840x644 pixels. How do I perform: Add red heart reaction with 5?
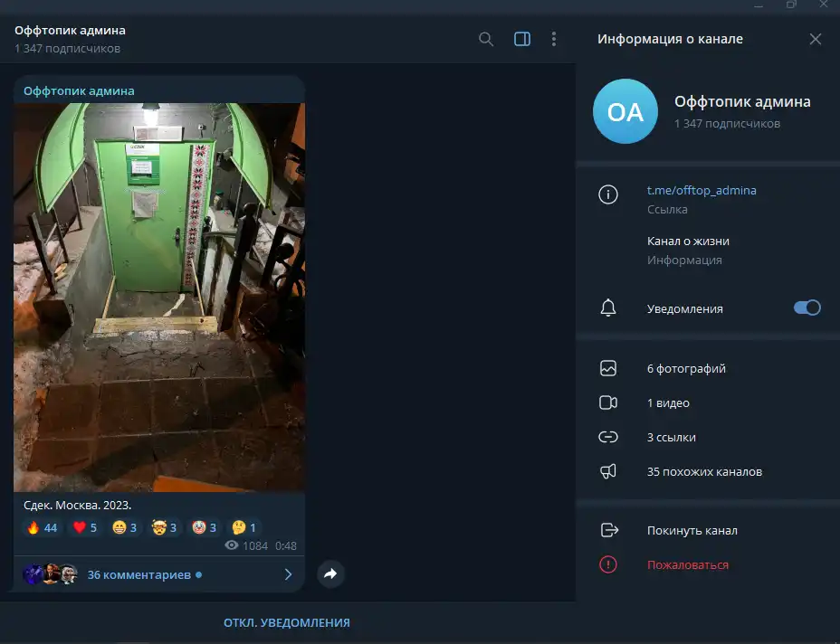click(x=85, y=528)
